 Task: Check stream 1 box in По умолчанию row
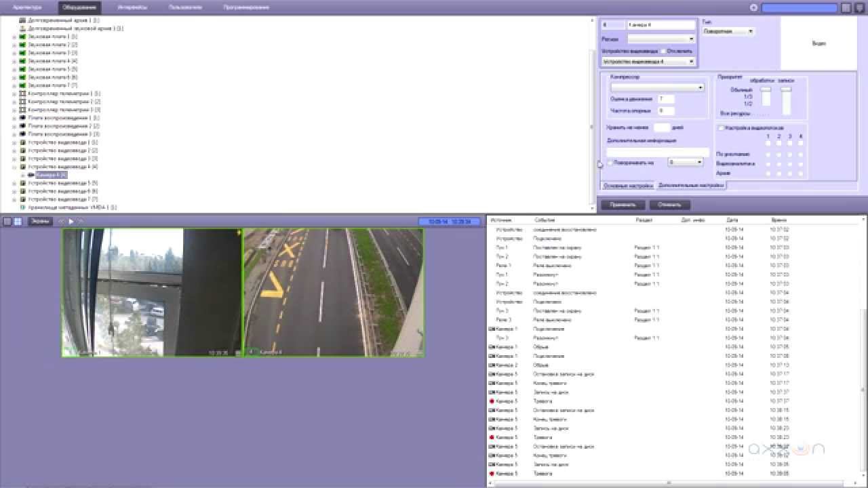coord(768,154)
